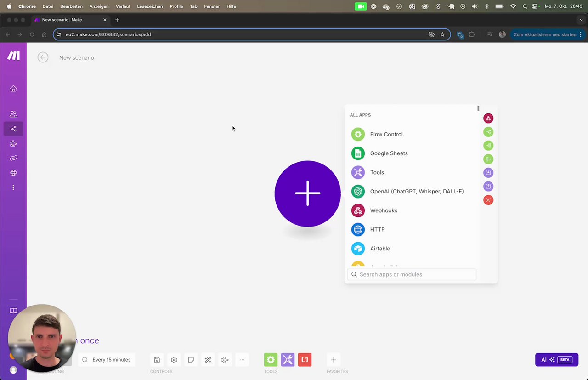This screenshot has width=588, height=380.
Task: Open scenario settings gear in Controls
Action: point(174,360)
